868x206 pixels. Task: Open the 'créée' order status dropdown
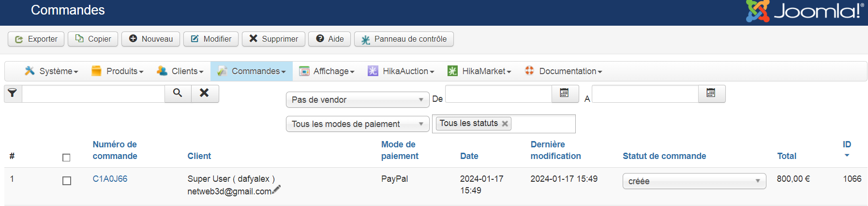pos(694,181)
